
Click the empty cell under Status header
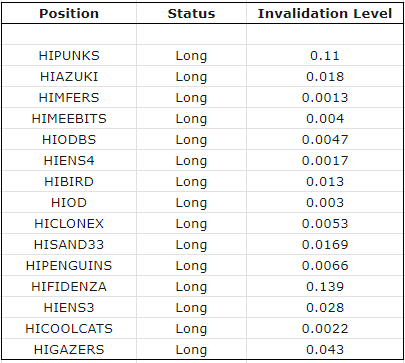pos(191,34)
